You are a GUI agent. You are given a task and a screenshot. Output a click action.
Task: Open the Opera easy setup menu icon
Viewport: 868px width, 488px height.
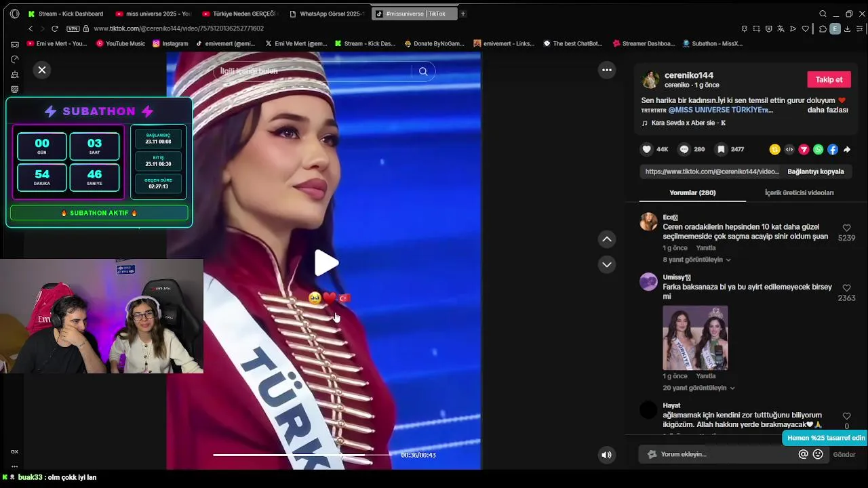pos(860,28)
